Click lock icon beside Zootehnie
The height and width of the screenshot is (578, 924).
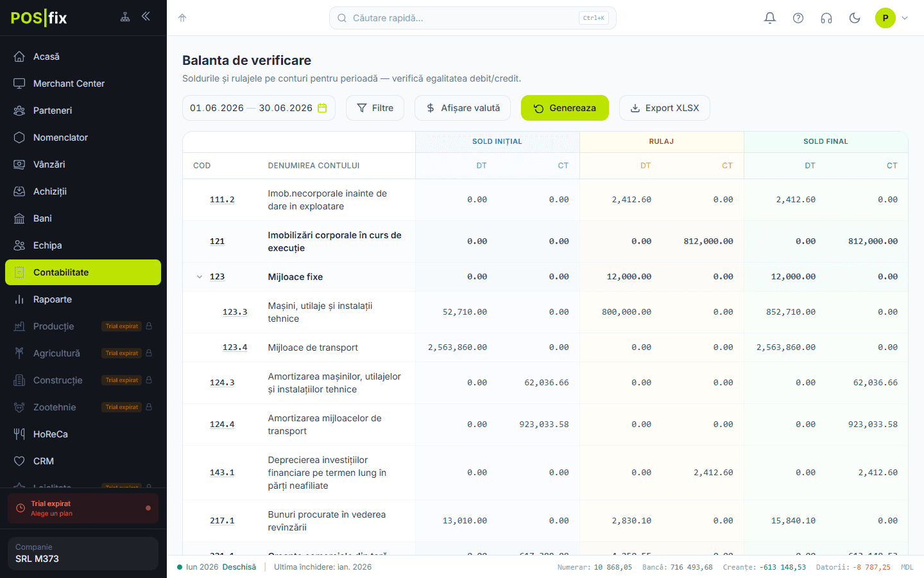tap(149, 407)
